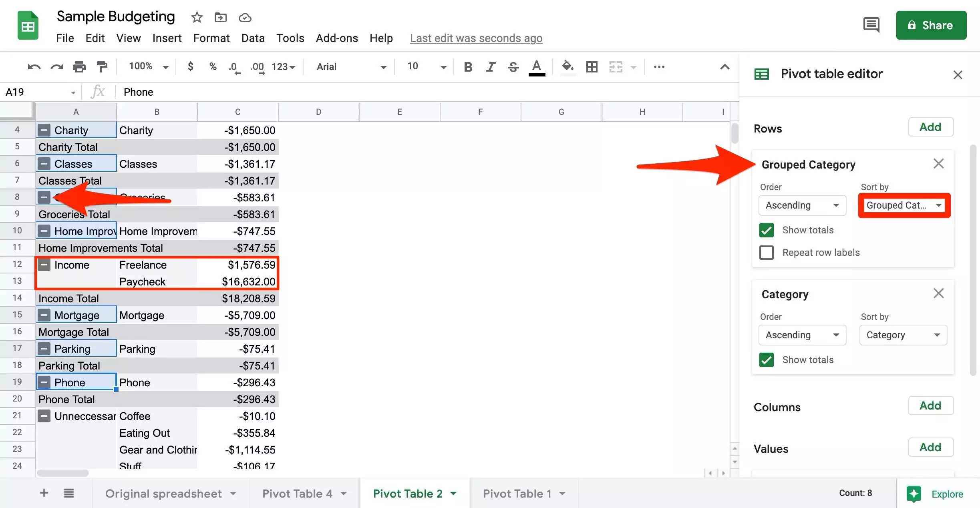Open the Category Sort by dropdown
980x508 pixels.
[903, 335]
